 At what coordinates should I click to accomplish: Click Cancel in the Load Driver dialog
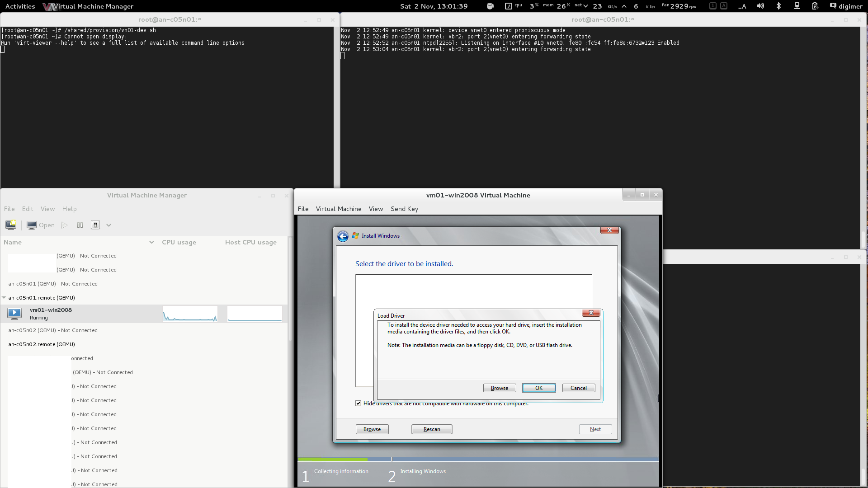[579, 388]
